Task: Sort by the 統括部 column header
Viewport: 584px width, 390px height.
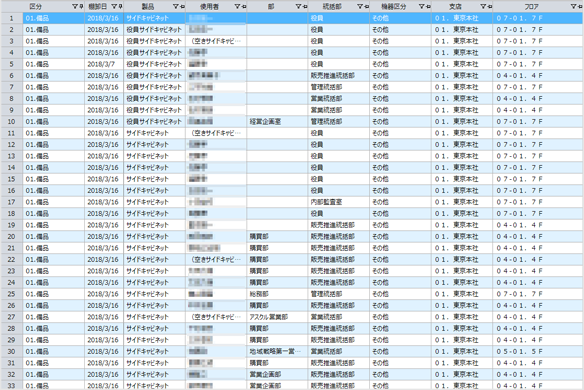Action: point(332,6)
